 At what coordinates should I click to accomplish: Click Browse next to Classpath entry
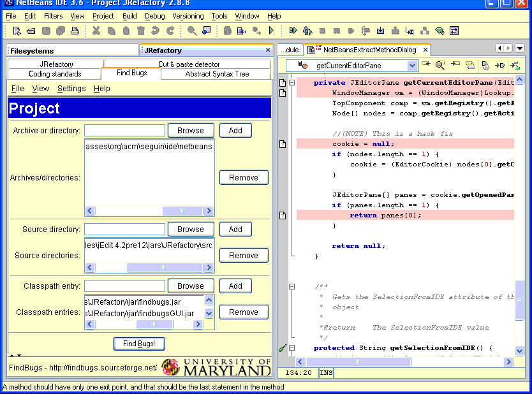[191, 286]
